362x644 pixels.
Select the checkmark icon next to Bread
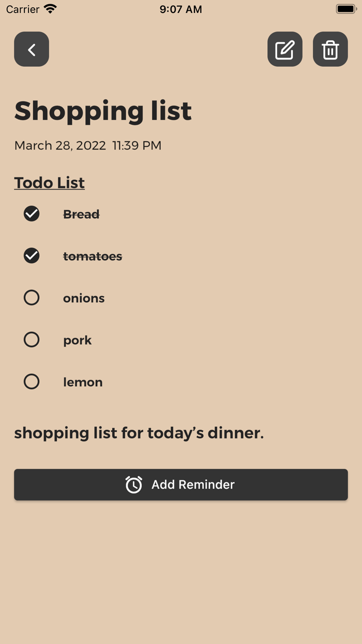[32, 213]
